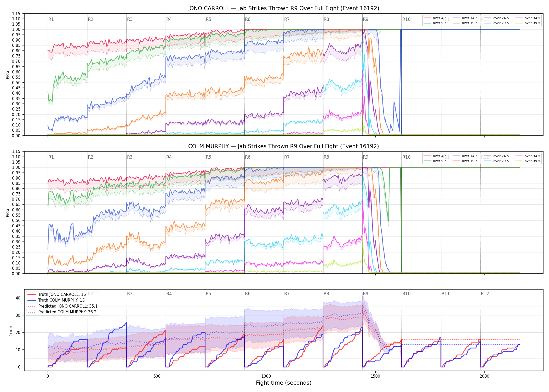The width and height of the screenshot is (549, 392).
Task: Click the 30 tick on Count axis
Action: [18, 315]
